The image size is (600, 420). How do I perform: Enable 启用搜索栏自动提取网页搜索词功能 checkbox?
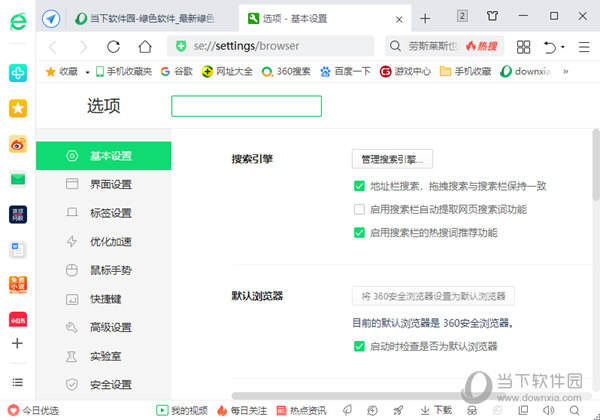[359, 209]
